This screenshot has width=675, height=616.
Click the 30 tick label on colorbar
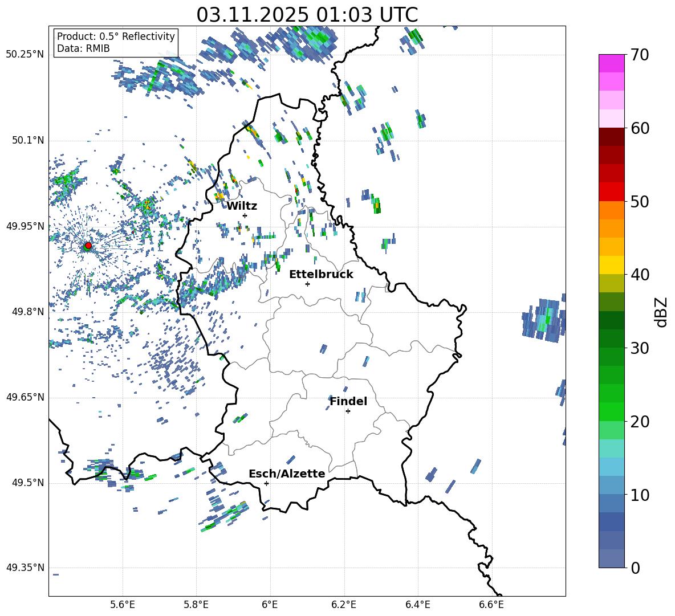(640, 348)
